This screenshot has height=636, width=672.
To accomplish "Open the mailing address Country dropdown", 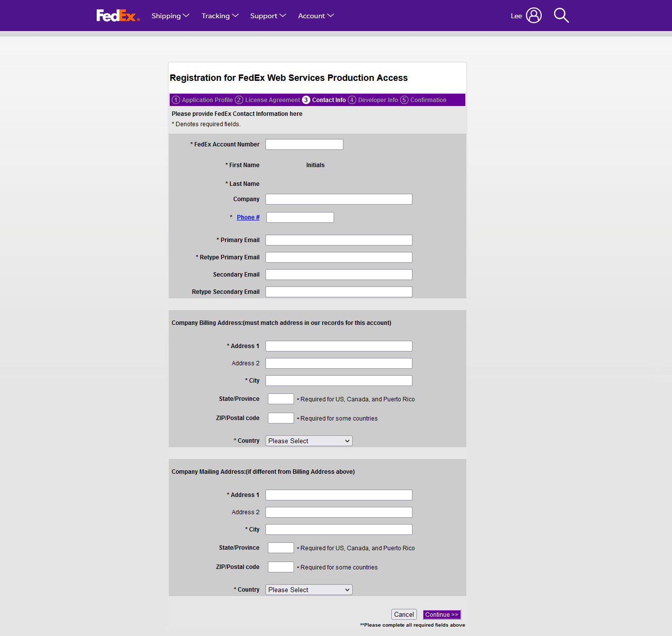I will coord(308,589).
